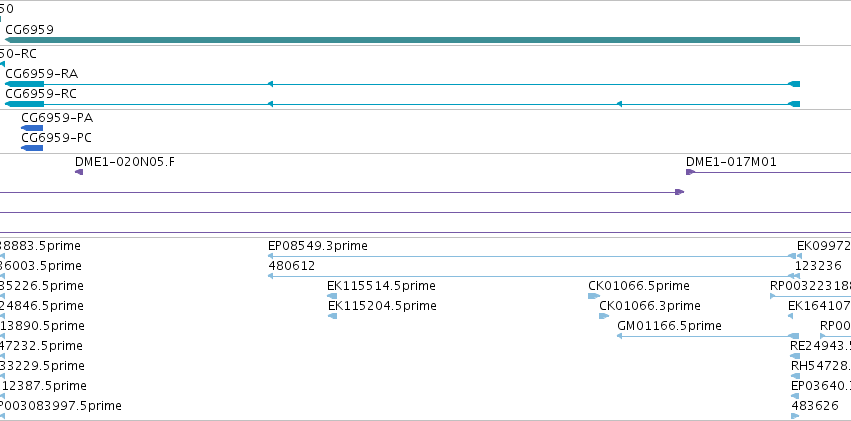Click the 480612 feature label

pyautogui.click(x=291, y=266)
